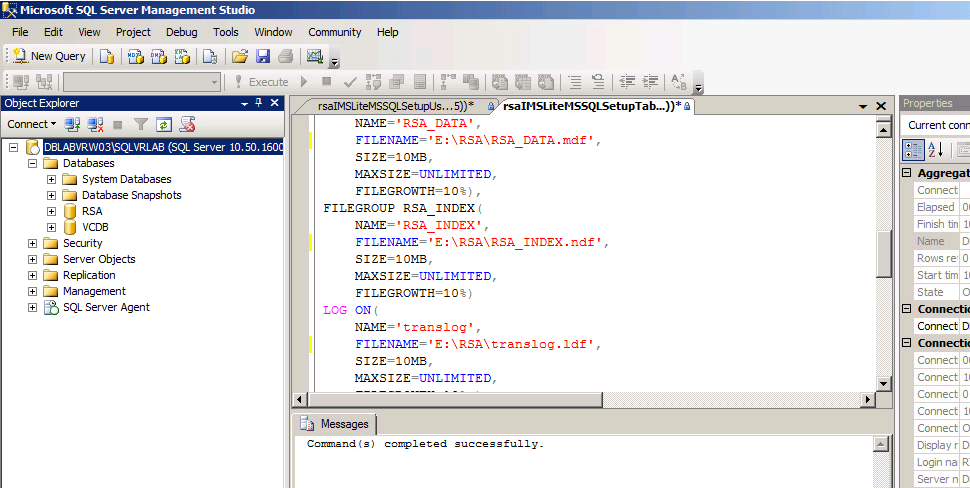The height and width of the screenshot is (488, 970).
Task: Open the Debug menu
Action: [182, 32]
